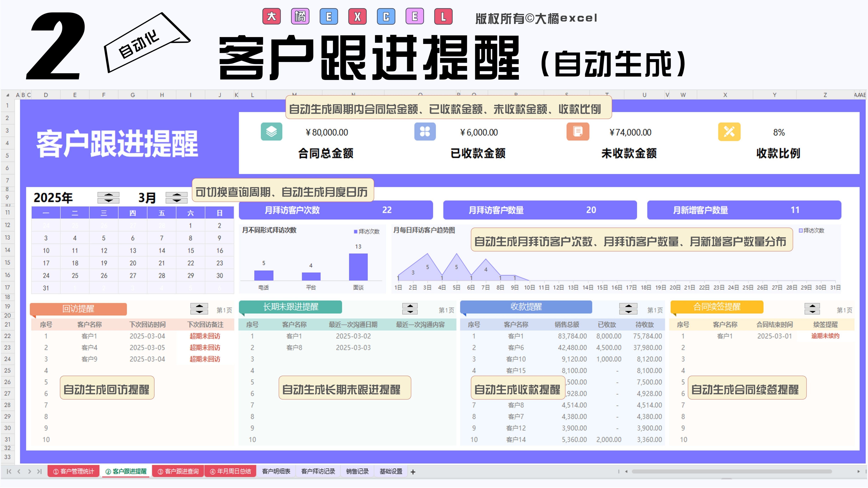
Task: Open the 客户跟进查询 sheet tab
Action: (x=178, y=472)
